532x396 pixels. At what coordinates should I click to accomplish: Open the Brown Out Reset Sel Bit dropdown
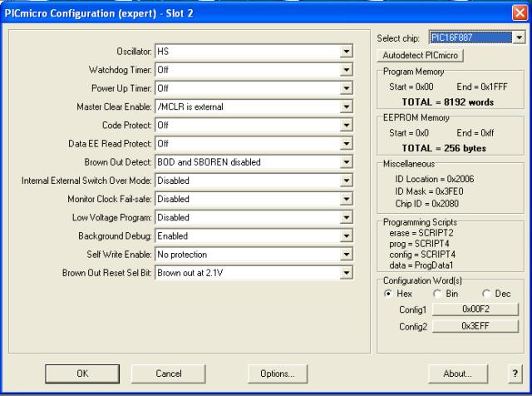click(x=346, y=273)
